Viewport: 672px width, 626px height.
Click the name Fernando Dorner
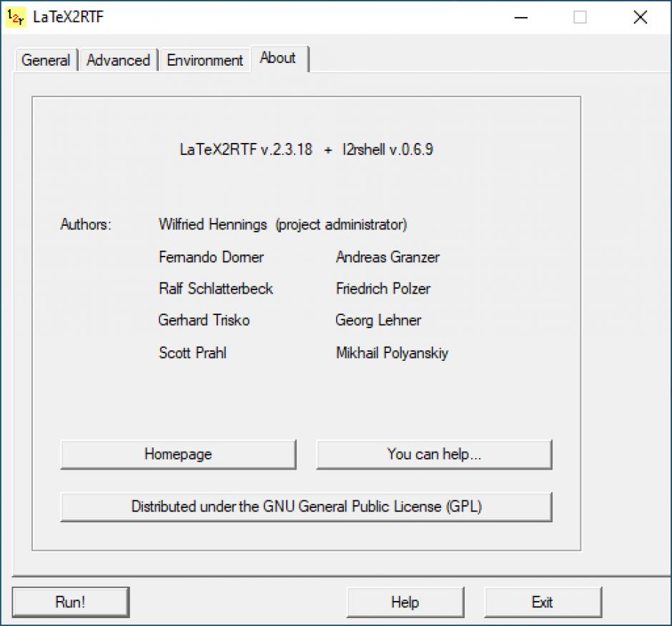tap(212, 257)
